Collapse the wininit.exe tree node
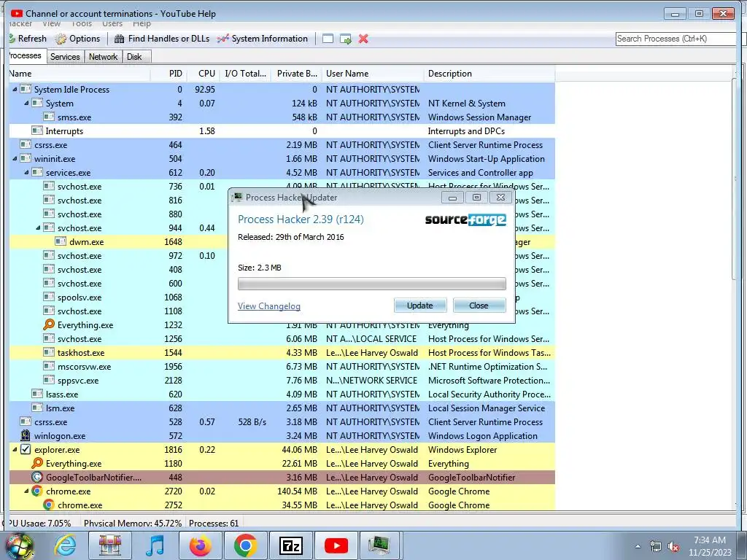 pos(15,158)
